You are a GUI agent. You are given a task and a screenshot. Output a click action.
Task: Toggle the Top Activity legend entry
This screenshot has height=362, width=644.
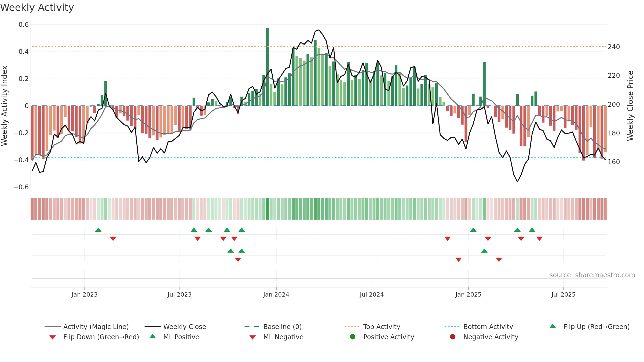pos(372,327)
